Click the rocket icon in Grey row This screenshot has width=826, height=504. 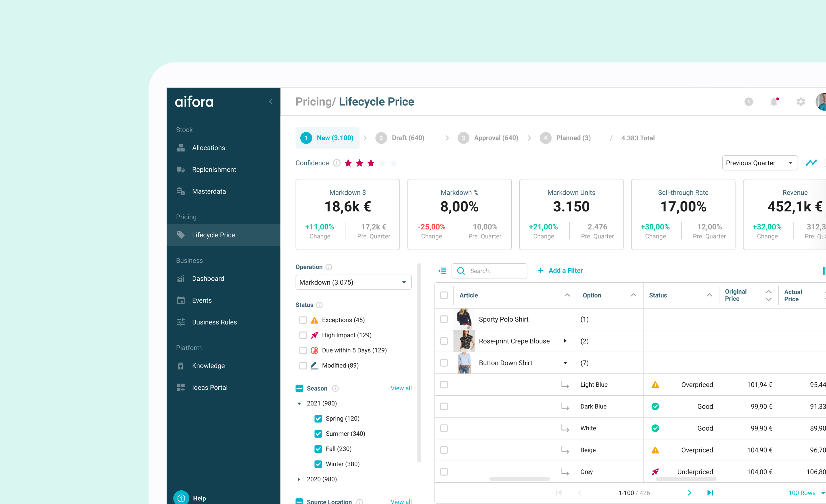655,472
